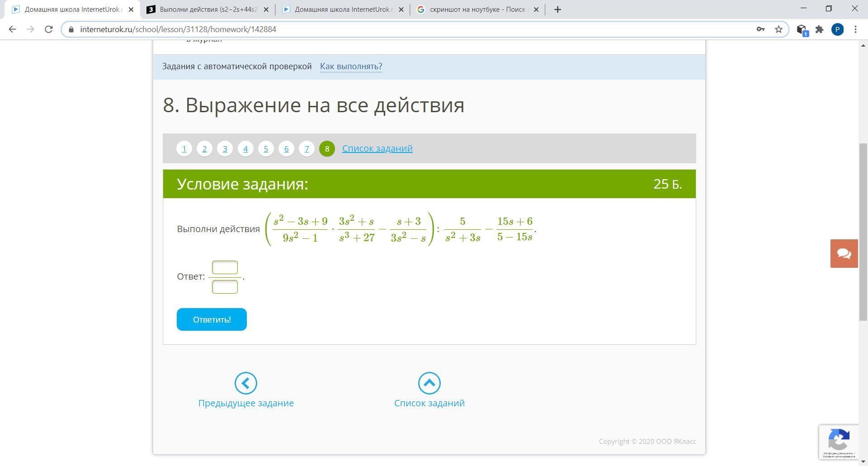Go to task number 3
The height and width of the screenshot is (466, 868).
[x=225, y=148]
